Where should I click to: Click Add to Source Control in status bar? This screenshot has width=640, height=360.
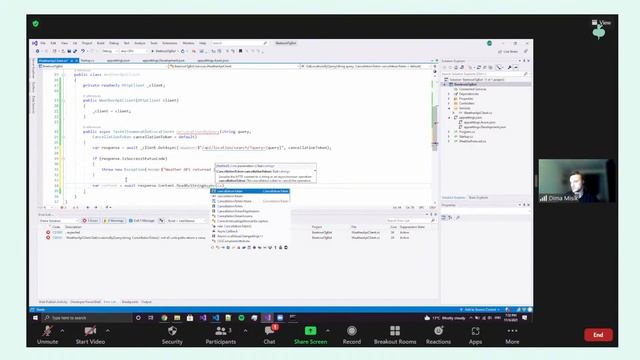coord(480,310)
